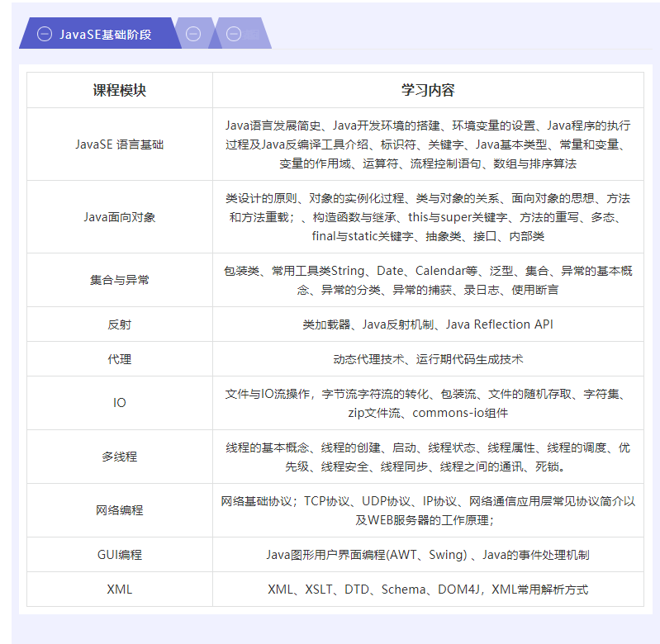Screen dimensions: 660x644
Task: Click the IO module row label
Action: 120,403
